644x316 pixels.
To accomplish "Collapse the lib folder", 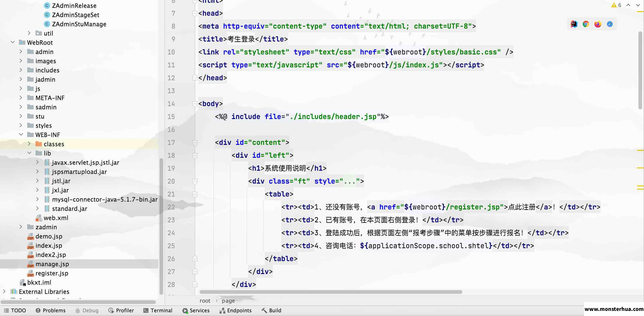I will 29,153.
